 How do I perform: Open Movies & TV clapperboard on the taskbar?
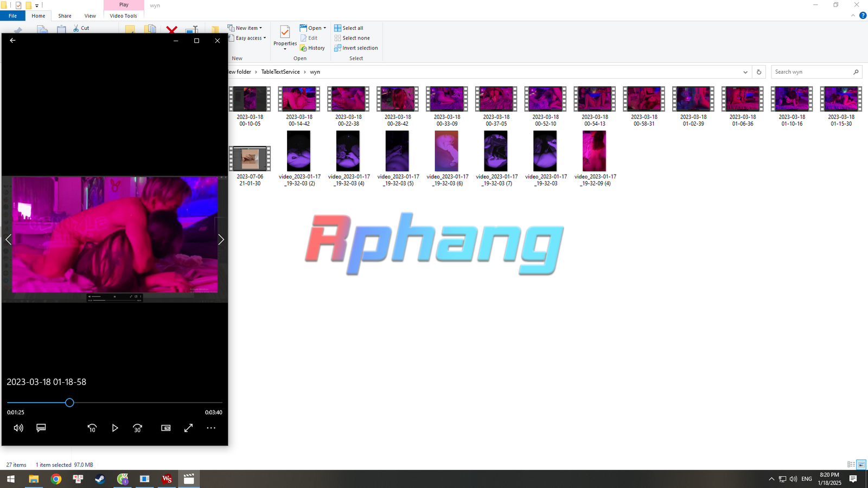pyautogui.click(x=189, y=479)
